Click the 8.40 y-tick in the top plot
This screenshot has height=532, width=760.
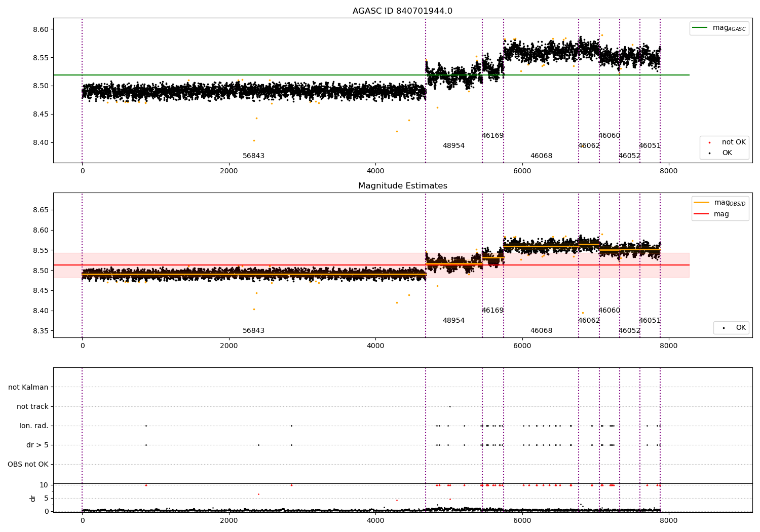pyautogui.click(x=41, y=143)
